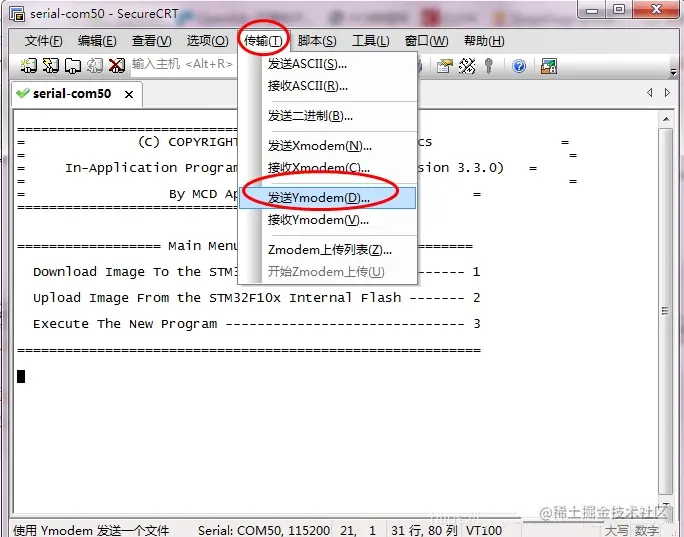Choose 发送二进制(B)... menu entry
684x537 pixels.
click(x=328, y=116)
